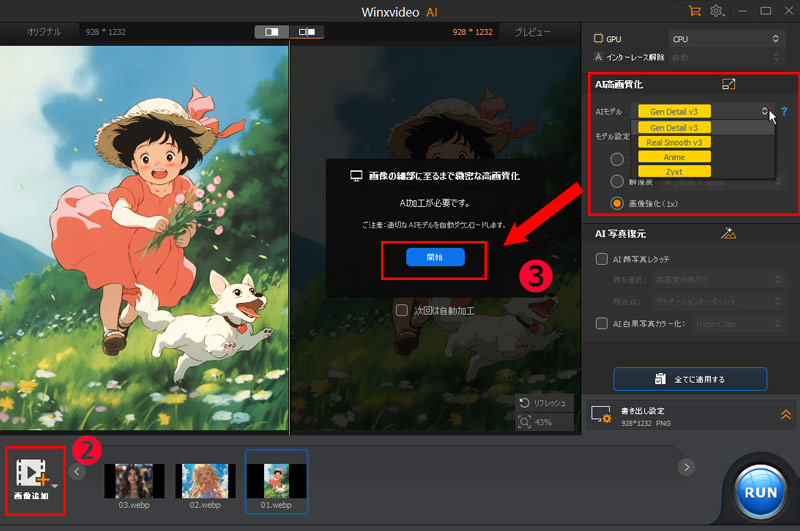Open the HyperColor colorize dropdown
The height and width of the screenshot is (531, 800).
tap(738, 323)
